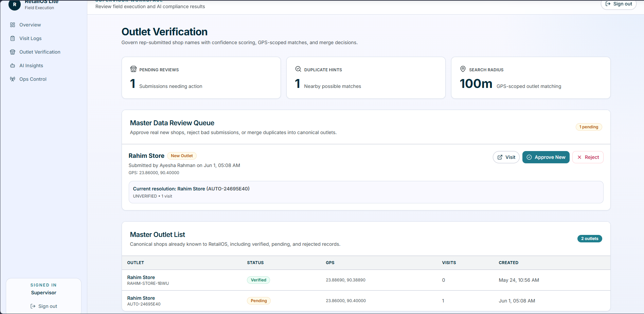Click the external-link icon in Visit button
Image resolution: width=644 pixels, height=314 pixels.
pos(500,157)
